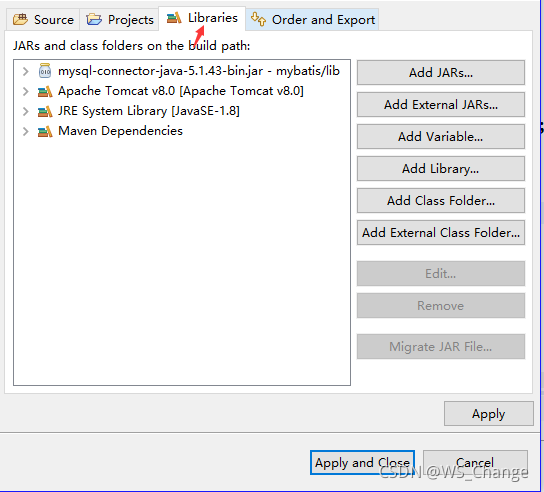This screenshot has width=544, height=492.
Task: Click the Apache Tomcat library icon
Action: [45, 92]
